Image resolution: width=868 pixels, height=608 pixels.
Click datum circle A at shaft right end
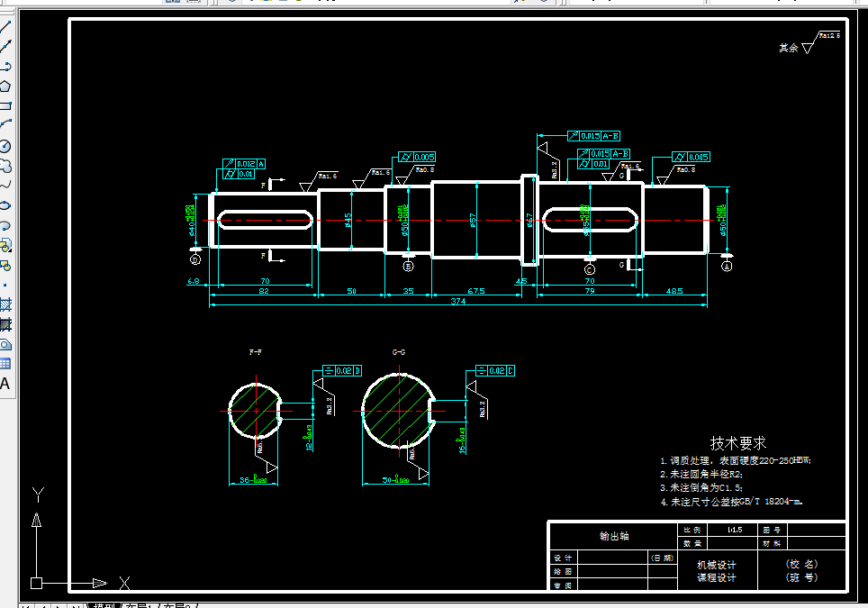[x=727, y=267]
